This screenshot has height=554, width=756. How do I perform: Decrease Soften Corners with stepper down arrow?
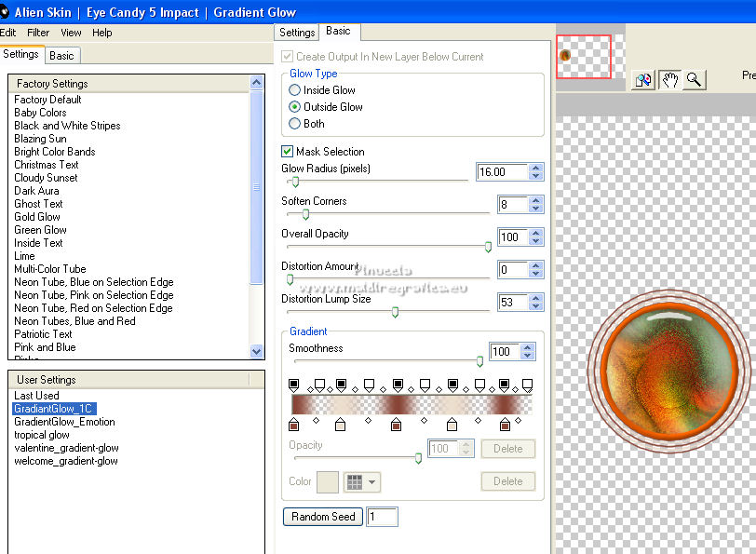[535, 209]
